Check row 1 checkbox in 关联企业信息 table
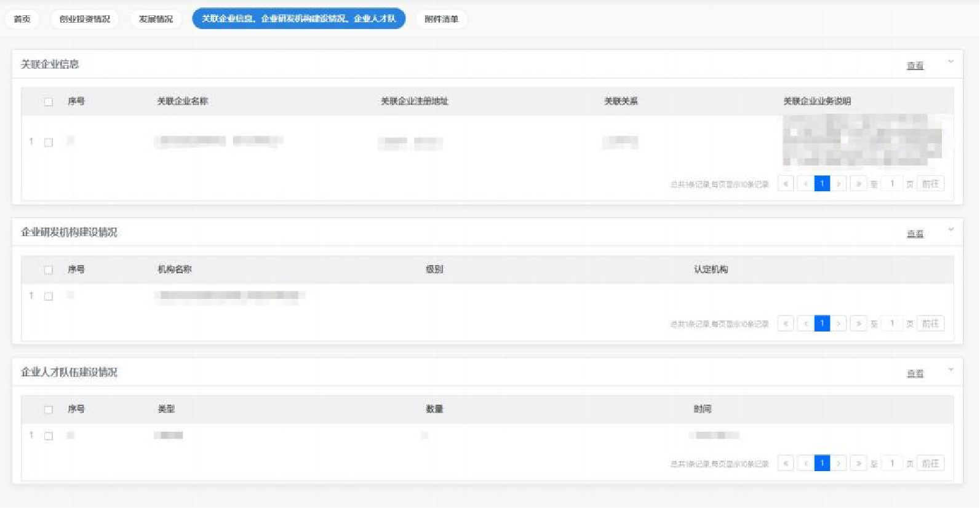Image resolution: width=980 pixels, height=508 pixels. pos(49,142)
